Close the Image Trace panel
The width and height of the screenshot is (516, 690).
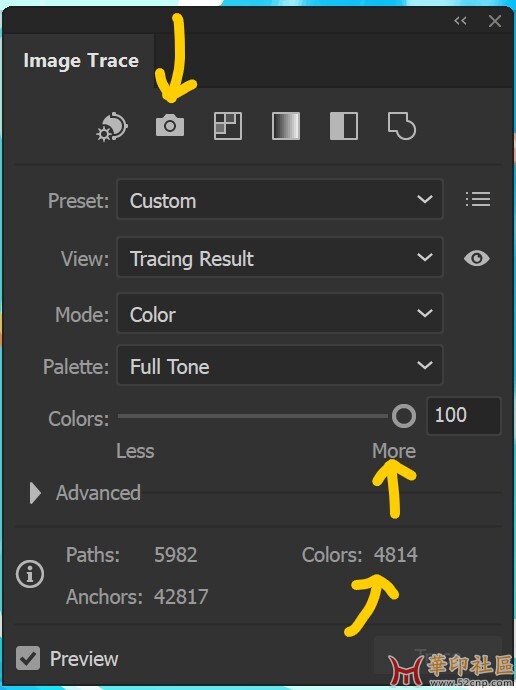pos(495,21)
